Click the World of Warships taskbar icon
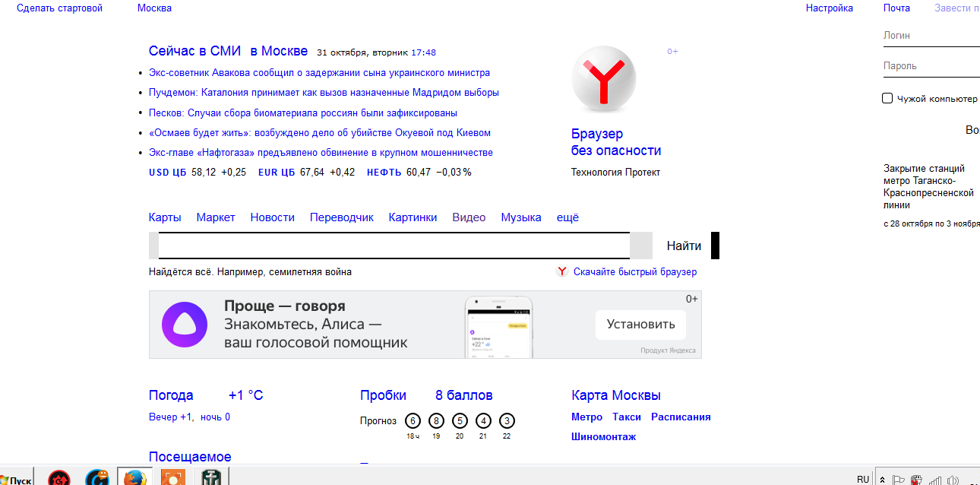980x485 pixels. point(210,478)
